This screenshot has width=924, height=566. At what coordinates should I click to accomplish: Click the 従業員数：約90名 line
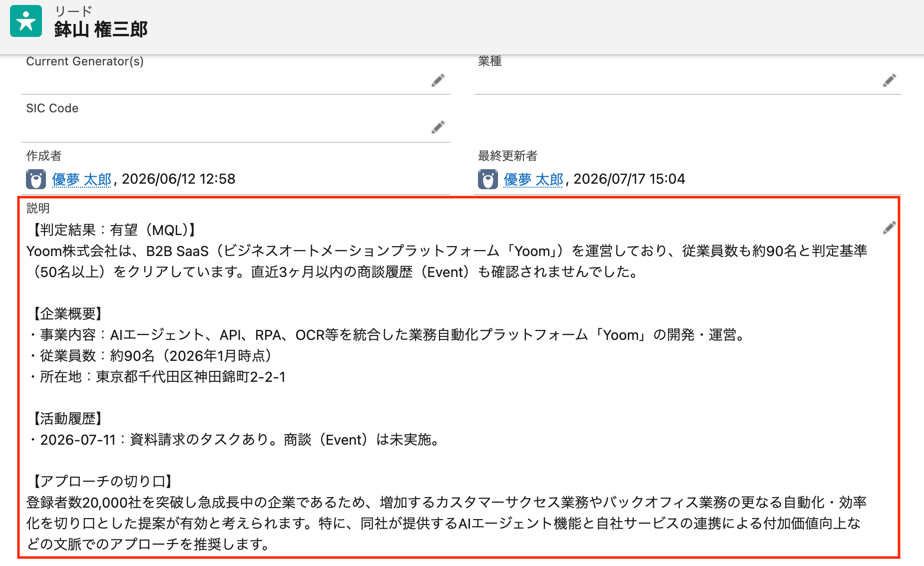[151, 356]
